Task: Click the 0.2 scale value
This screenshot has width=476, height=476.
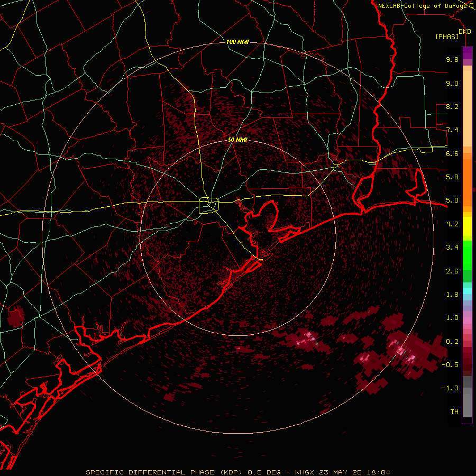Action: coord(452,342)
